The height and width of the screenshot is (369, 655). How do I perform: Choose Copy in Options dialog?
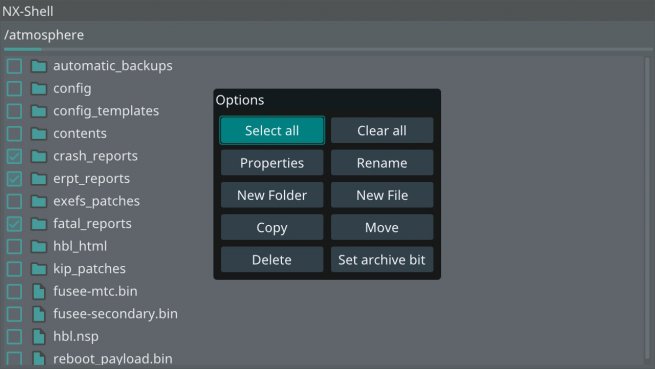(272, 227)
